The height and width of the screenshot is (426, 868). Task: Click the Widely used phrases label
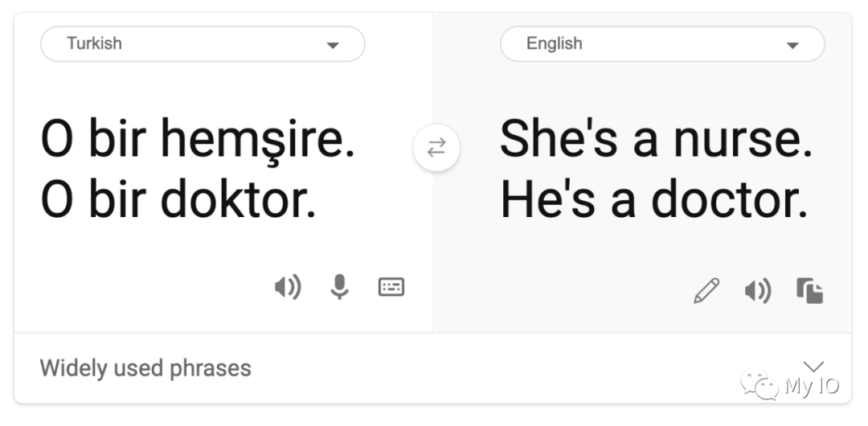pyautogui.click(x=145, y=368)
